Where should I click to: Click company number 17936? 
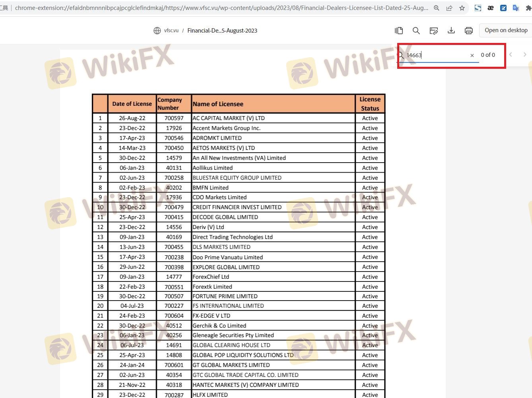174,197
